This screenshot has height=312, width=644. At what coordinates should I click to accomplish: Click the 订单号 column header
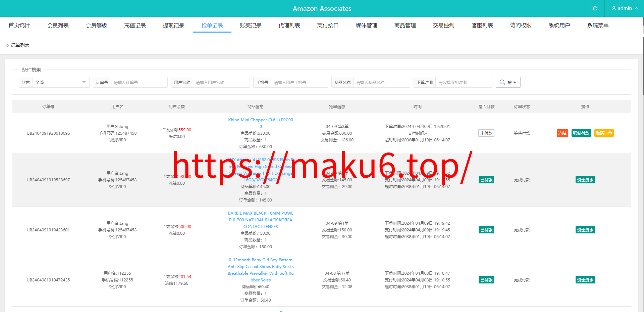click(x=48, y=107)
